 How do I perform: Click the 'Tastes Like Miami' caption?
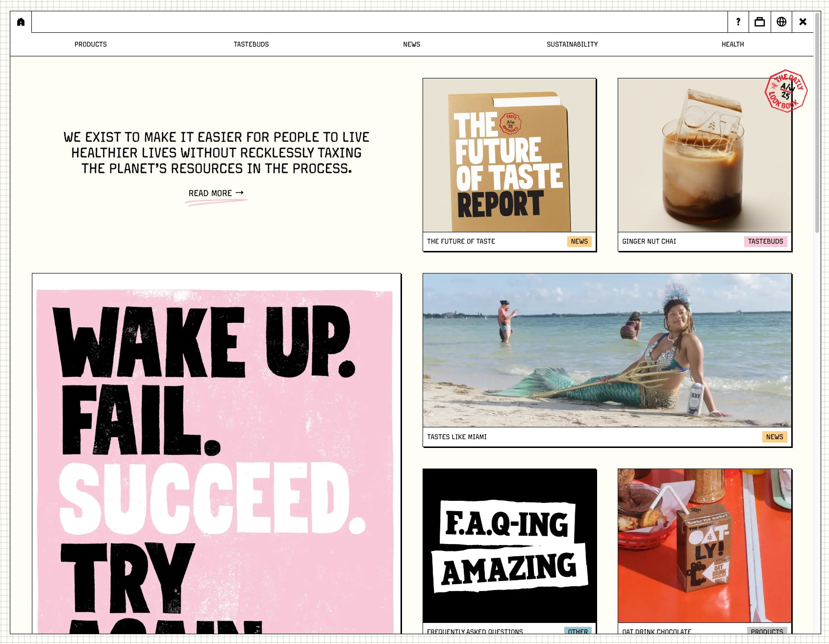[457, 437]
